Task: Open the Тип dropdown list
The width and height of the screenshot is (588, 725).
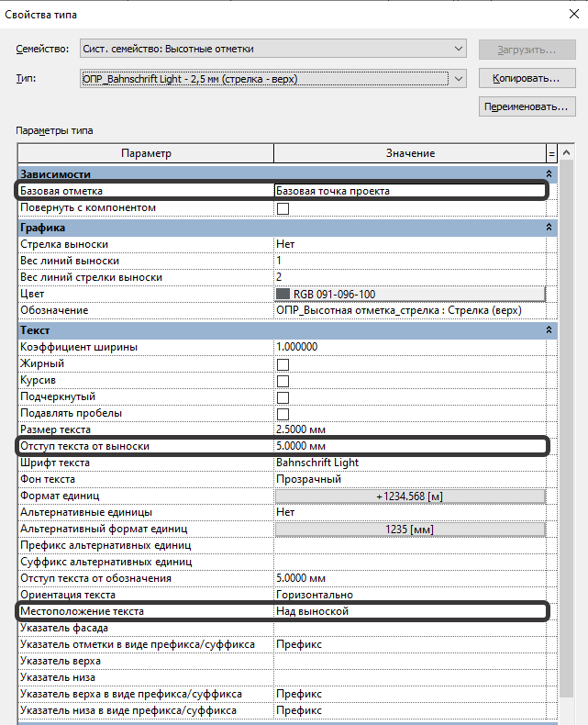Action: point(273,79)
